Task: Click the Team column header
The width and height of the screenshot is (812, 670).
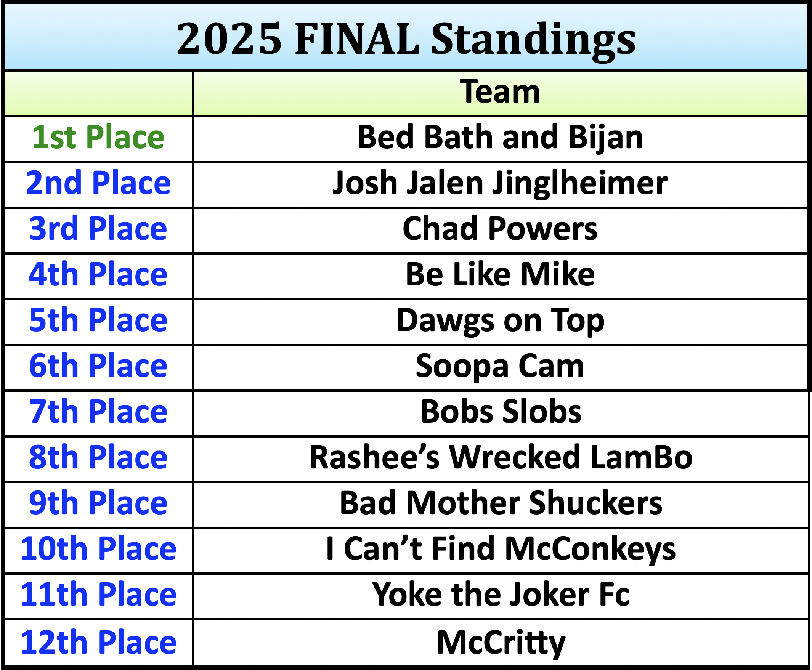Action: 500,92
